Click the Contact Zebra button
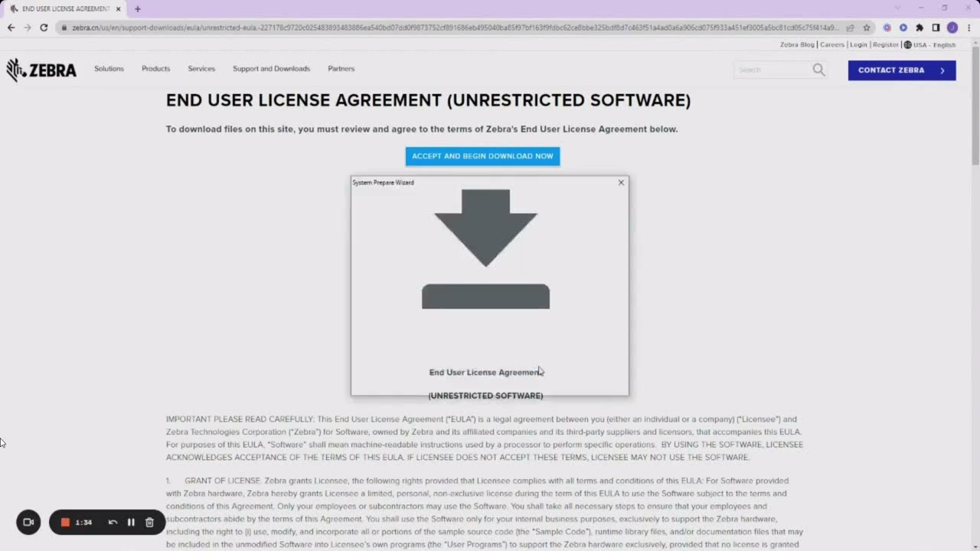The height and width of the screenshot is (551, 980). [902, 70]
